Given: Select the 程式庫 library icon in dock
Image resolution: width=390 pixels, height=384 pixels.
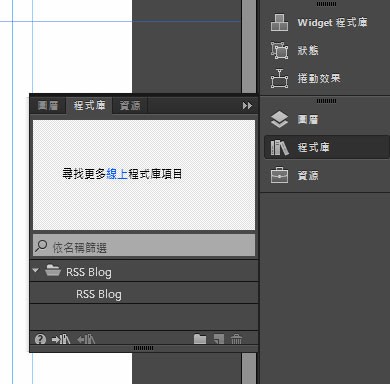Looking at the screenshot, I should coord(279,147).
